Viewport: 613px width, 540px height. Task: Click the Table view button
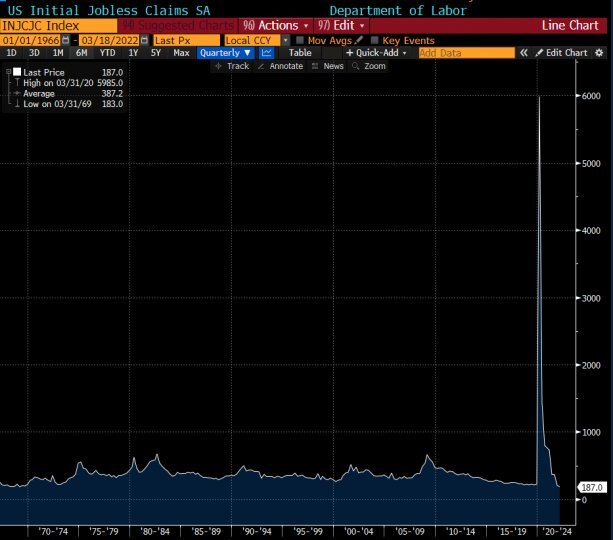(300, 52)
